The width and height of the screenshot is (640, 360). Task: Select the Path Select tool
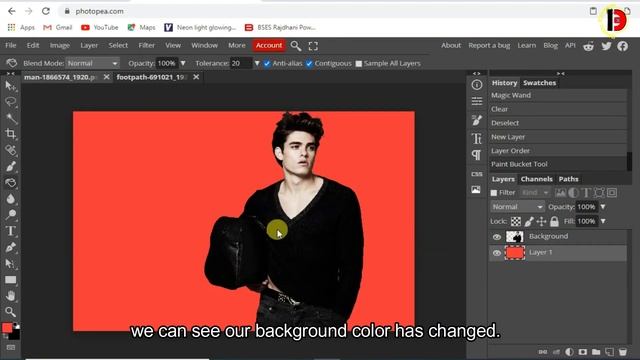point(10,264)
